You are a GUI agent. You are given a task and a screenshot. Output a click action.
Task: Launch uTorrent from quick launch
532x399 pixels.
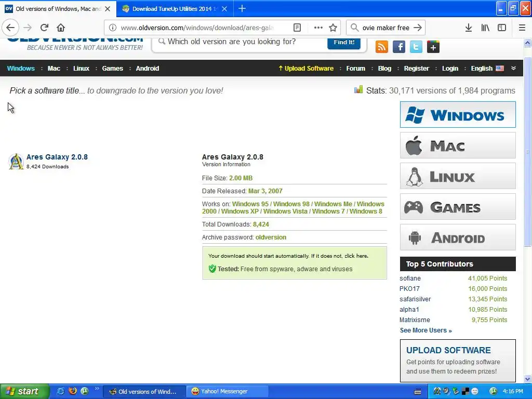tap(85, 391)
